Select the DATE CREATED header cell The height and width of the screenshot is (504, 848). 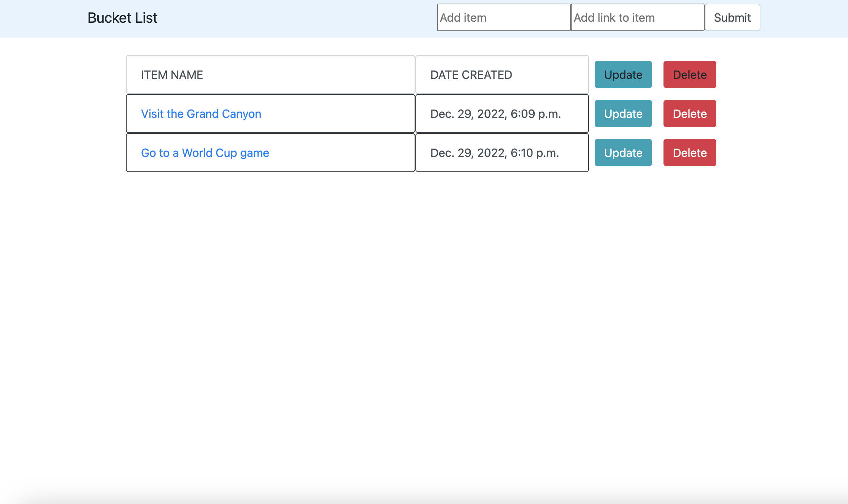502,74
